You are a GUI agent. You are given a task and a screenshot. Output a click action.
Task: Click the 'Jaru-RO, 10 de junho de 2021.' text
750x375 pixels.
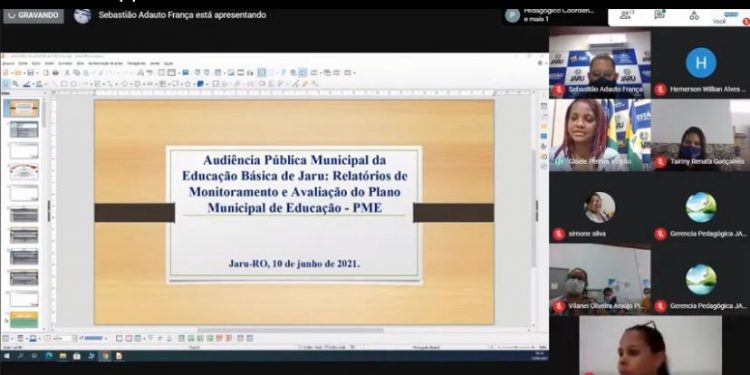[x=294, y=263]
